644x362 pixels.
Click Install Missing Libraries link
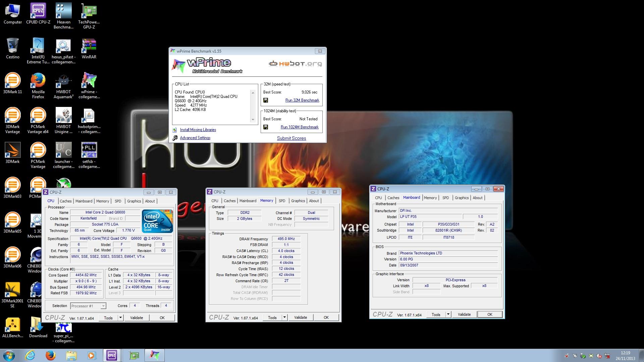click(198, 130)
